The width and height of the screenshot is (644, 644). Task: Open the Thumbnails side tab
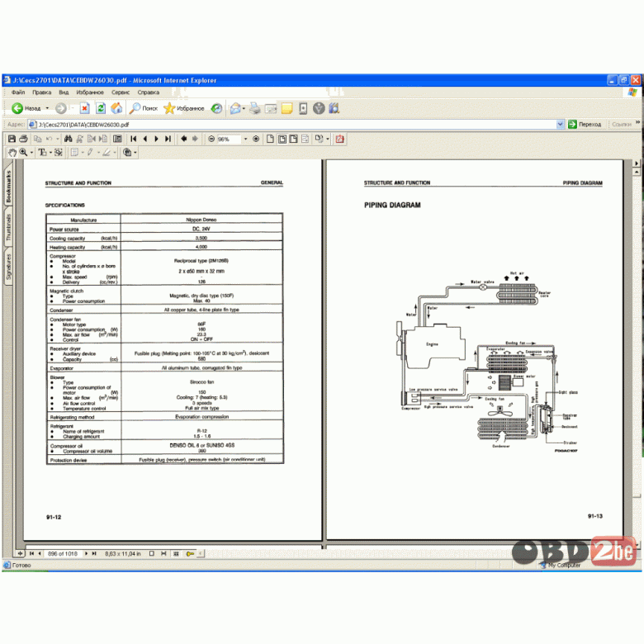point(8,227)
